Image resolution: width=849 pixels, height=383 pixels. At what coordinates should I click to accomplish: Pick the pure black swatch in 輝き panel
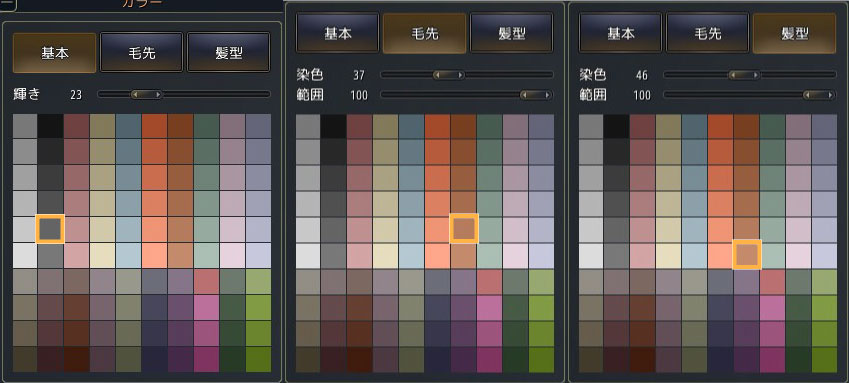pyautogui.click(x=50, y=126)
